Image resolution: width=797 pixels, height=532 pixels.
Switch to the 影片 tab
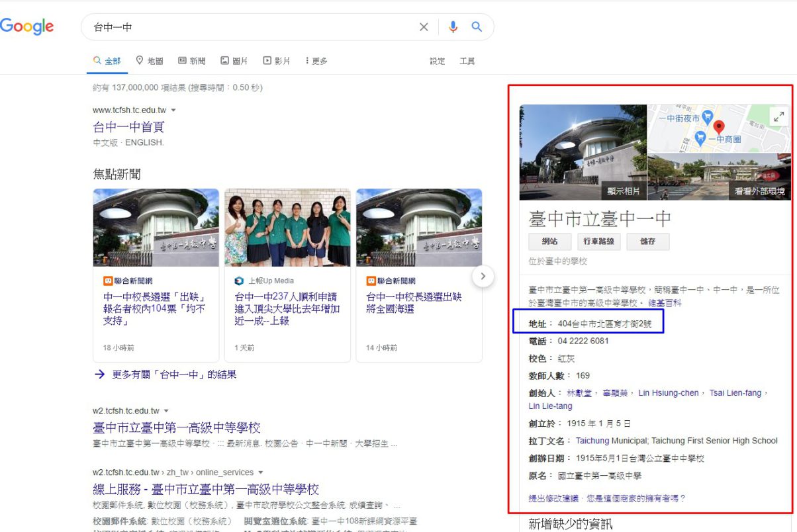(277, 61)
